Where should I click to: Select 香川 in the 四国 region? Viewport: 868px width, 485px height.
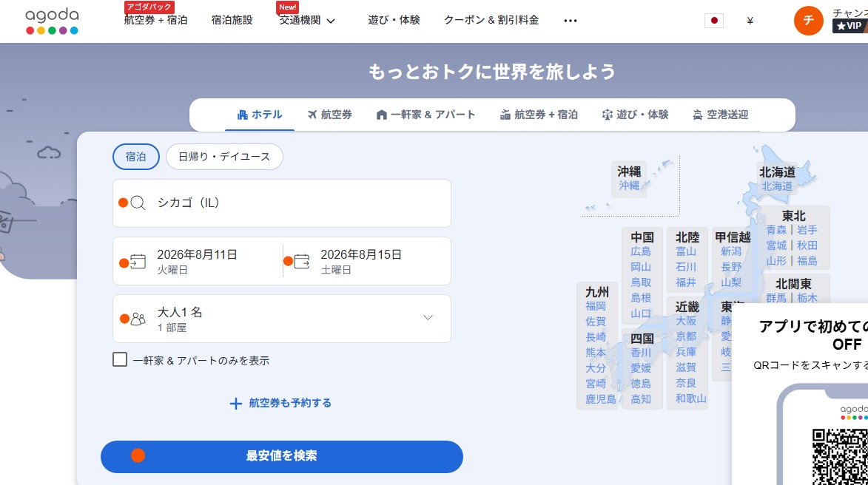641,352
